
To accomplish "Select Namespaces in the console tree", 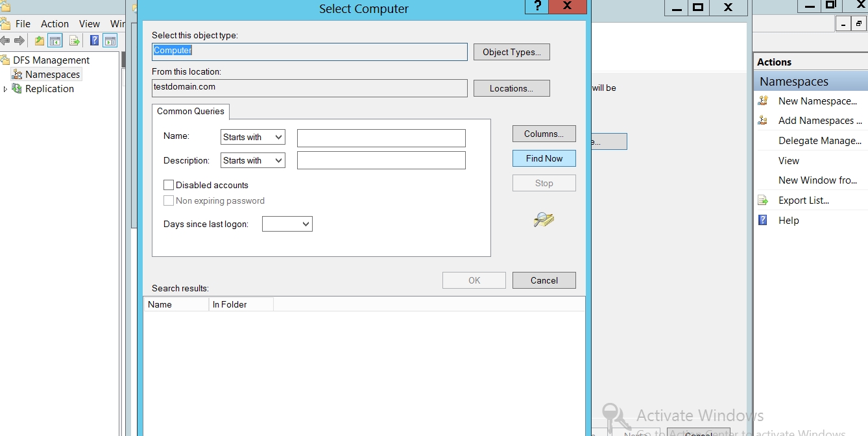I will click(x=52, y=75).
